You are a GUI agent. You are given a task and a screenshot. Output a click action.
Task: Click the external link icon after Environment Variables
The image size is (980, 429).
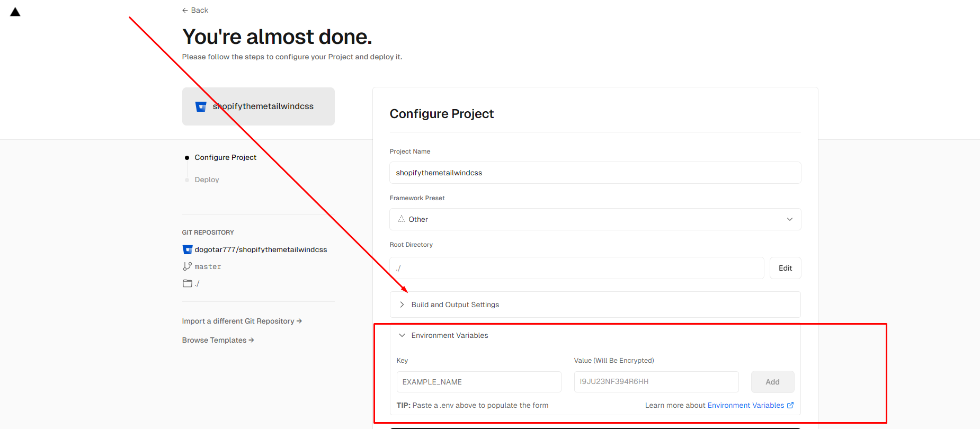790,405
